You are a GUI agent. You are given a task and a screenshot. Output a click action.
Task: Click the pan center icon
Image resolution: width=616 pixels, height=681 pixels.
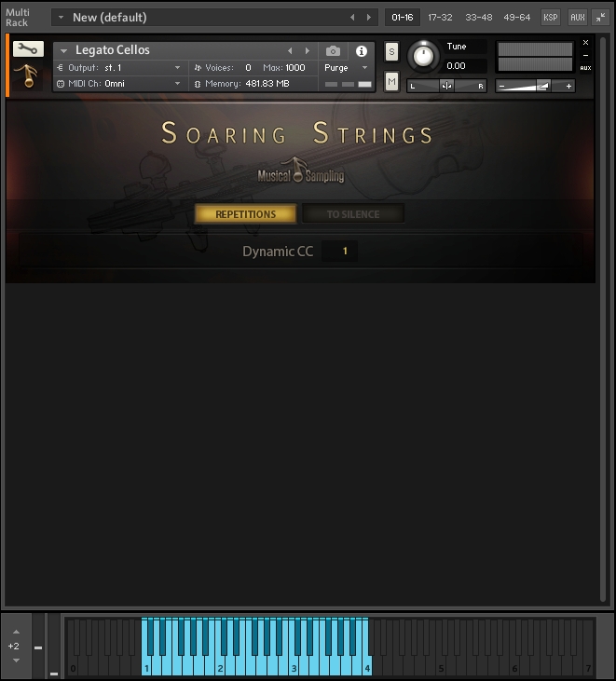pyautogui.click(x=446, y=86)
